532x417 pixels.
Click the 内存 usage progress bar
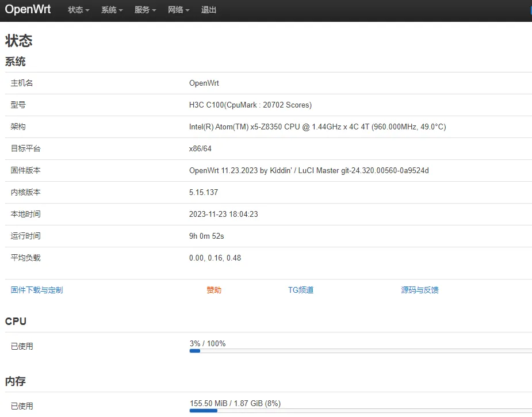pyautogui.click(x=361, y=410)
